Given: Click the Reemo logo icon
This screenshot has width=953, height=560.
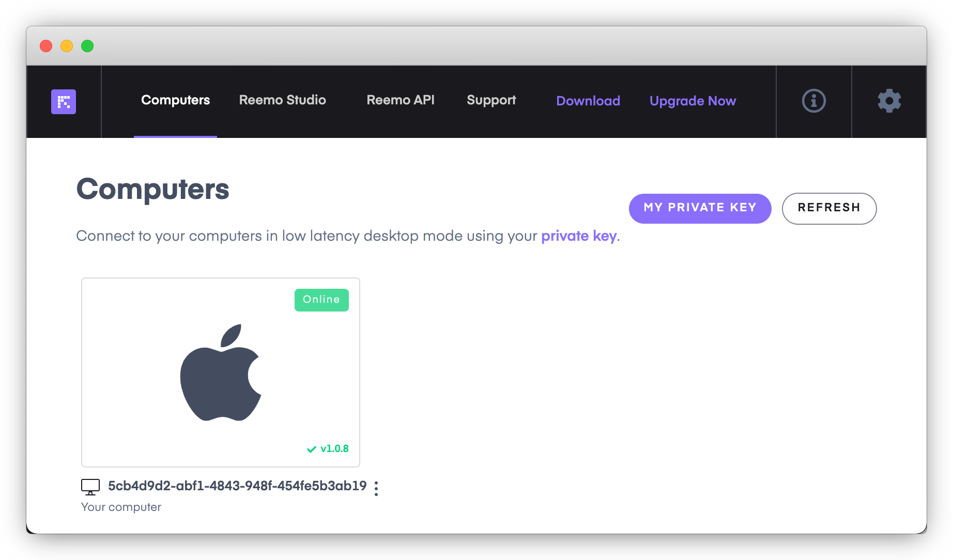Looking at the screenshot, I should [x=64, y=101].
